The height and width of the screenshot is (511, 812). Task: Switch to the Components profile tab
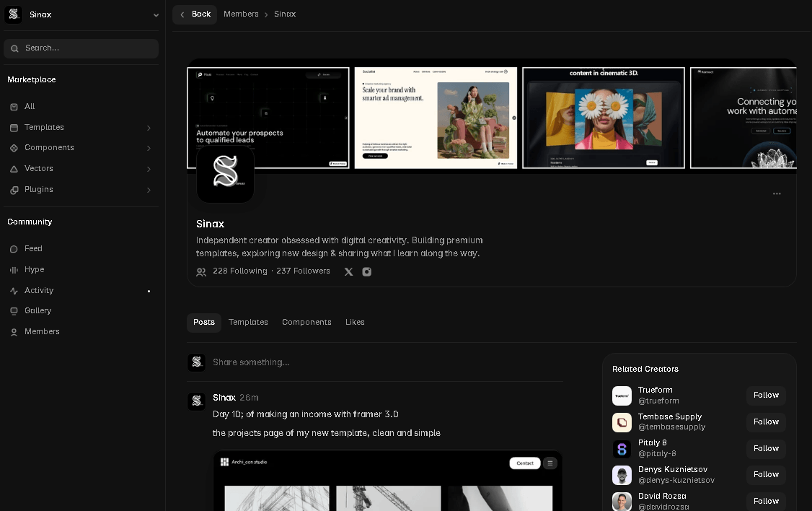[306, 323]
